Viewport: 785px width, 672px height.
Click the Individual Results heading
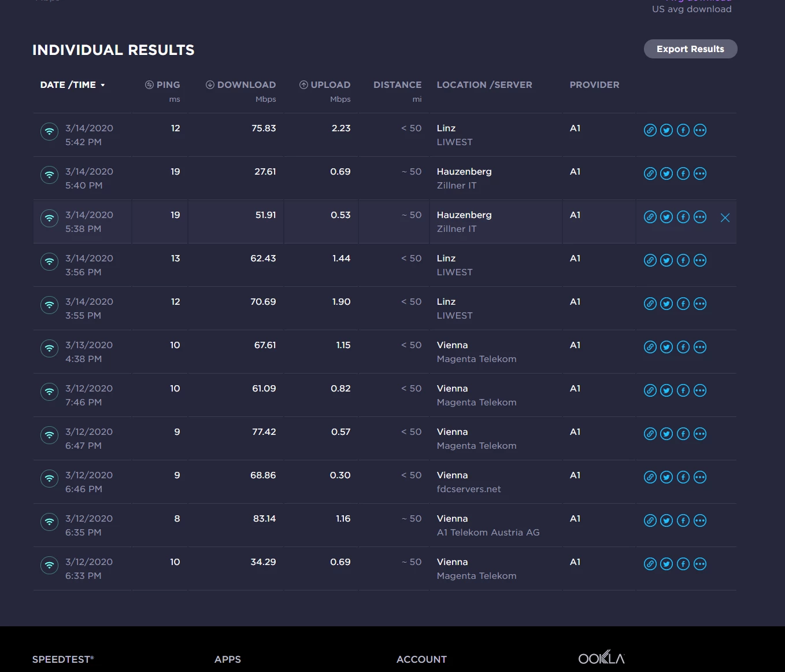tap(113, 50)
